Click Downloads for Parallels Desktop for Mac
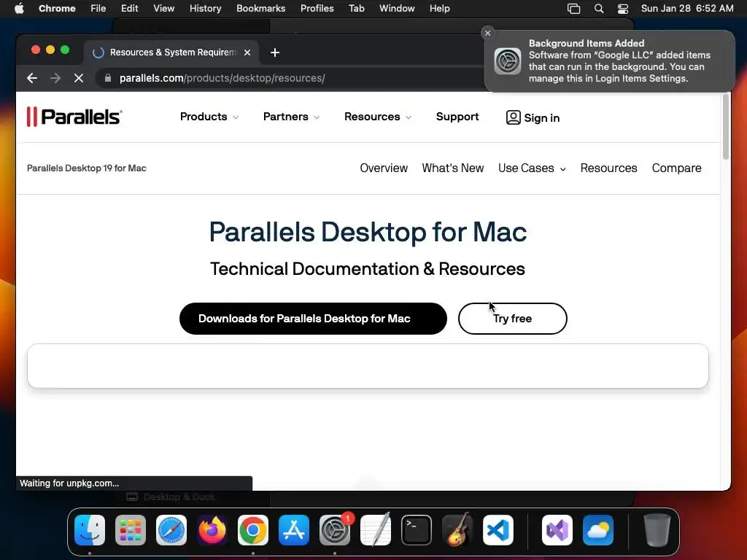Image resolution: width=747 pixels, height=560 pixels. tap(313, 319)
